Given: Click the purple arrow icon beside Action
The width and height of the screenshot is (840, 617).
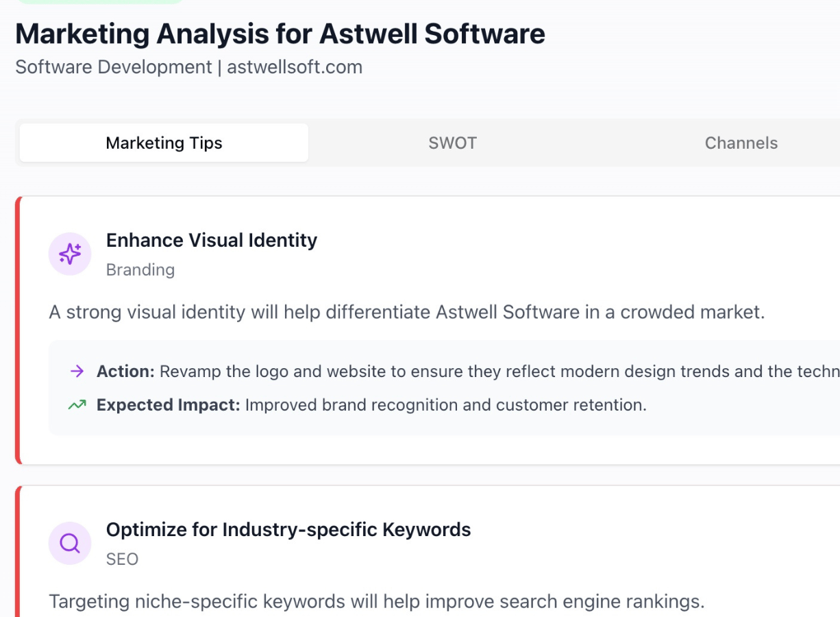Looking at the screenshot, I should (x=77, y=372).
